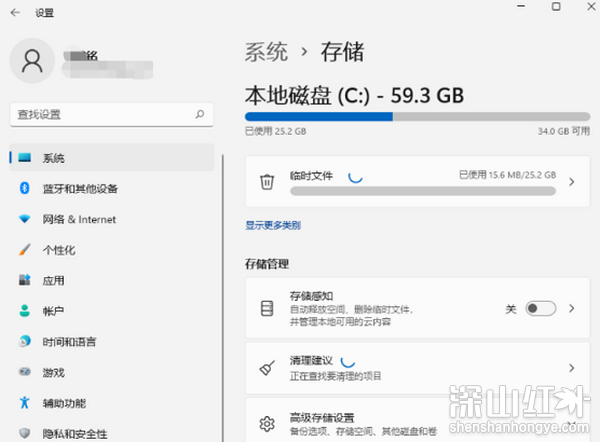Open 应用 settings
Screen dimensions: 600x442
point(111,281)
